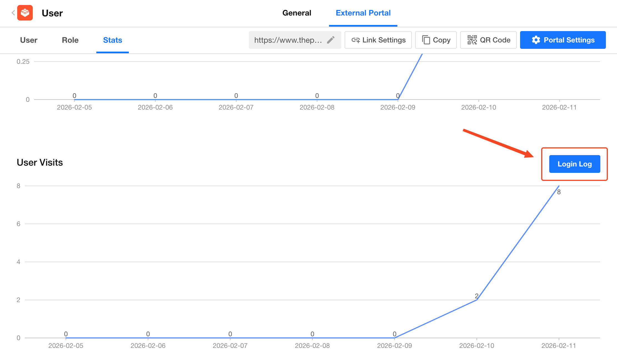Click the 2026-02-11 label on User Visits axis
This screenshot has width=617, height=364.
[558, 346]
